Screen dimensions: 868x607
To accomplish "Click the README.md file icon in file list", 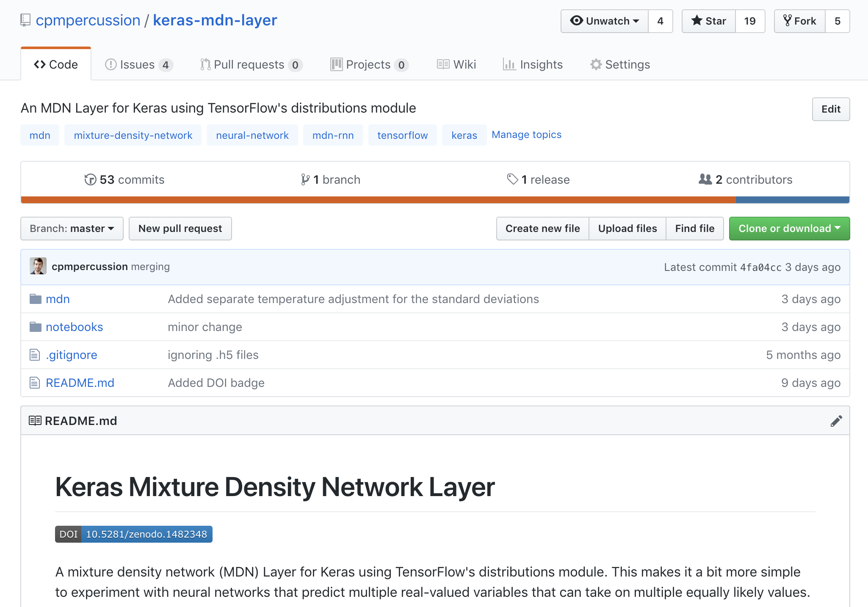I will click(35, 383).
